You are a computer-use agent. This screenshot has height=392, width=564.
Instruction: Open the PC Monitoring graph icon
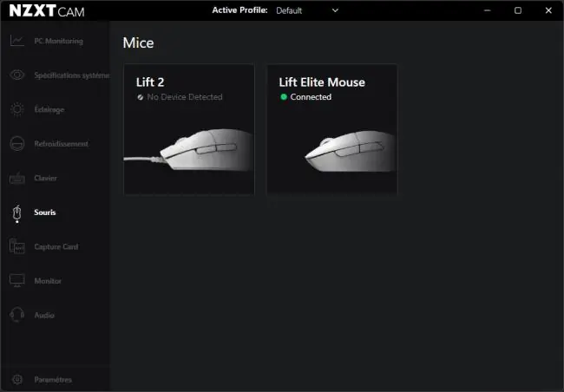pyautogui.click(x=16, y=41)
